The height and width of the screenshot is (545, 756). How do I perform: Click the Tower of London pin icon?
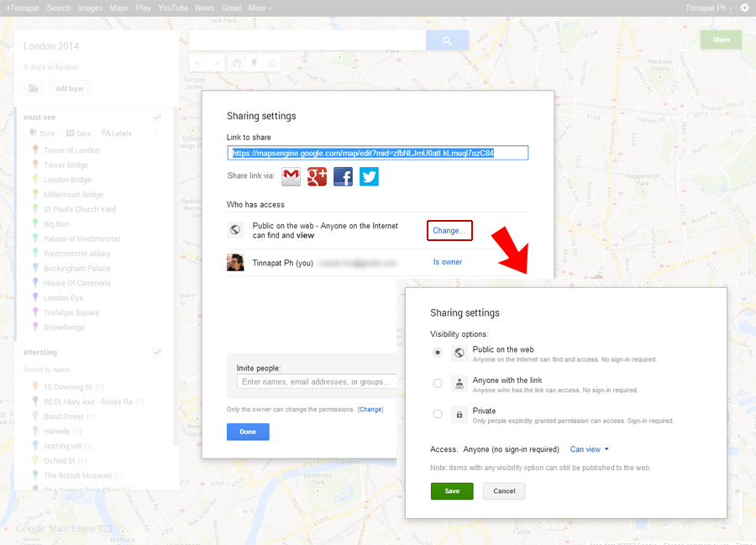35,149
